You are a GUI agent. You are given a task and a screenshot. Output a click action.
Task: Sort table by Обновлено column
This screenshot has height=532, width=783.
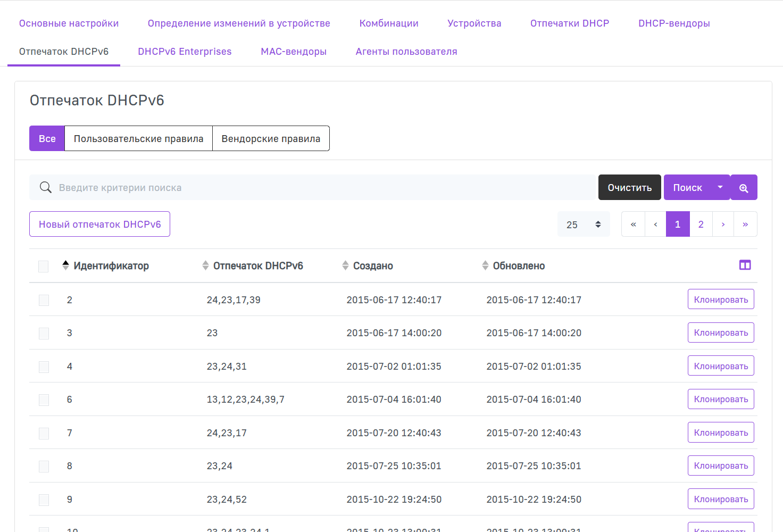[x=485, y=265]
